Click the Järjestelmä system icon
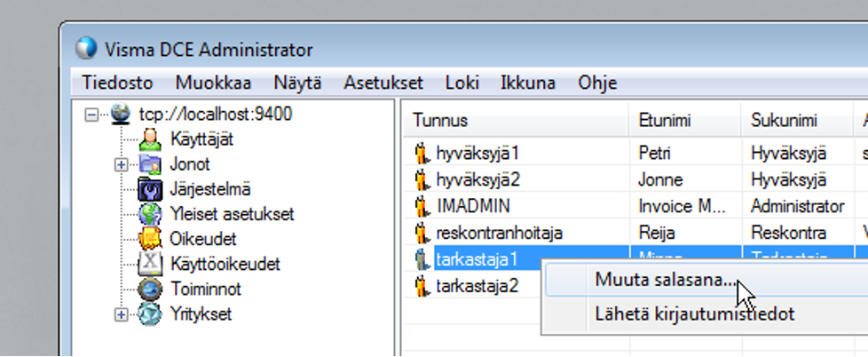Viewport: 868px width, 357px height. coord(151,189)
